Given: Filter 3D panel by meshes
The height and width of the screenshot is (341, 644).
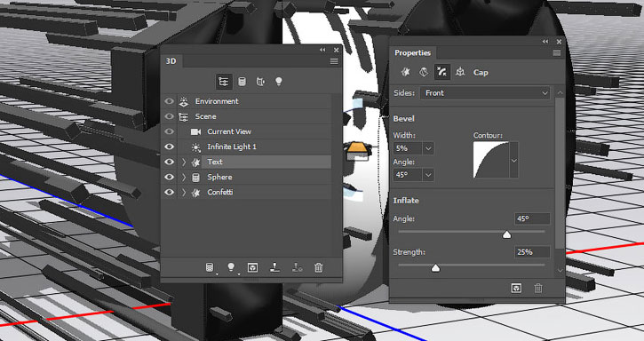Looking at the screenshot, I should [x=242, y=82].
